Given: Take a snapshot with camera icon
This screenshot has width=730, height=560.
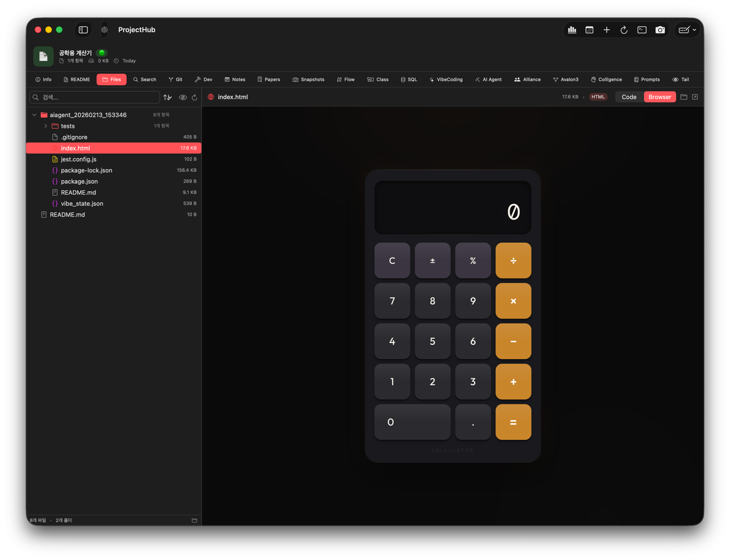Looking at the screenshot, I should (660, 30).
